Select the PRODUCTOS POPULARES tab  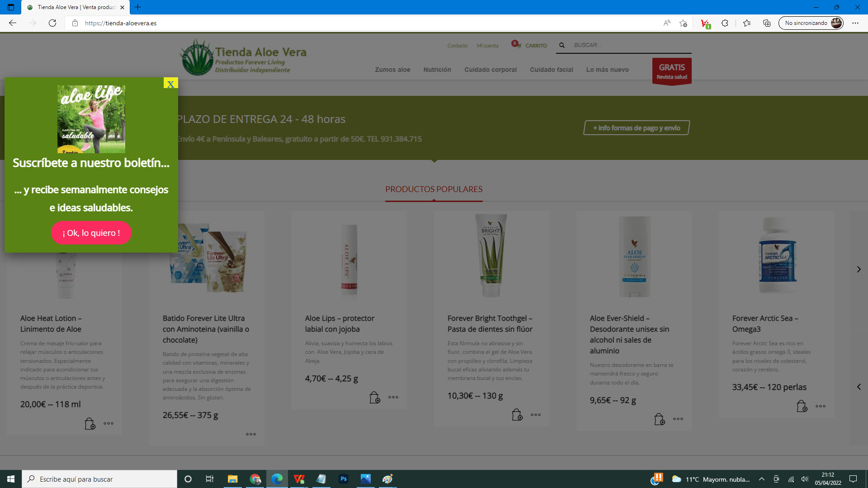tap(434, 189)
